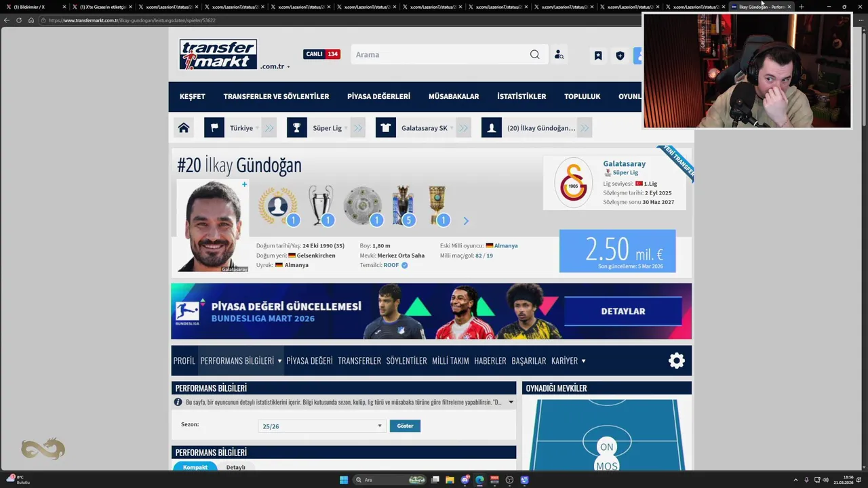Switch to the Başarılar tab
This screenshot has height=488, width=868.
(x=529, y=361)
